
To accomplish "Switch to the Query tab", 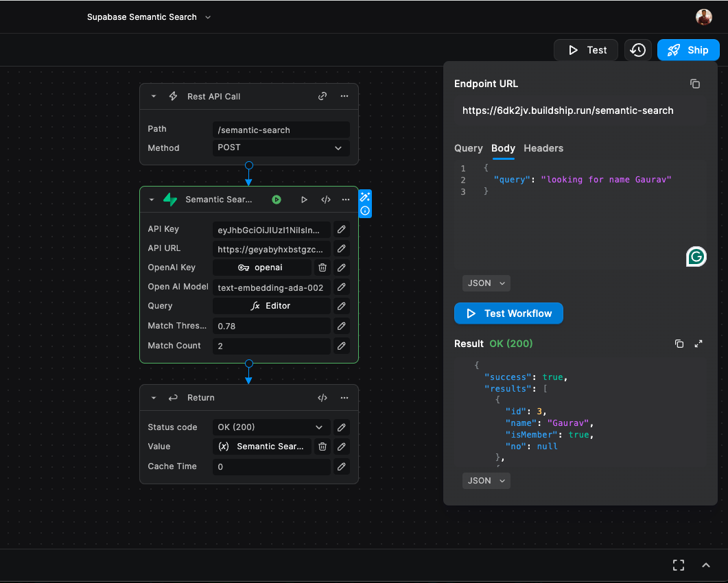I will point(469,148).
